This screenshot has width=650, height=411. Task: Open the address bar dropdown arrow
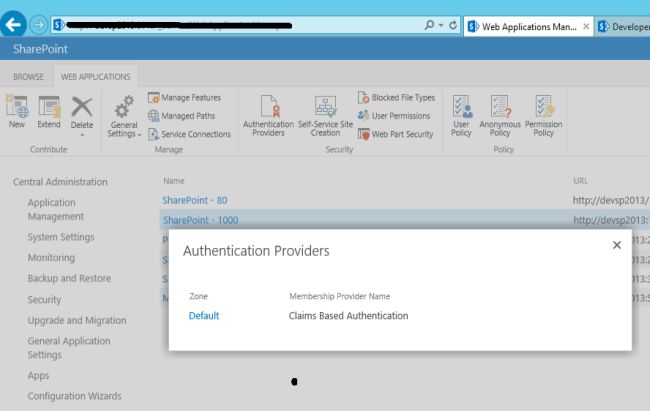(441, 26)
